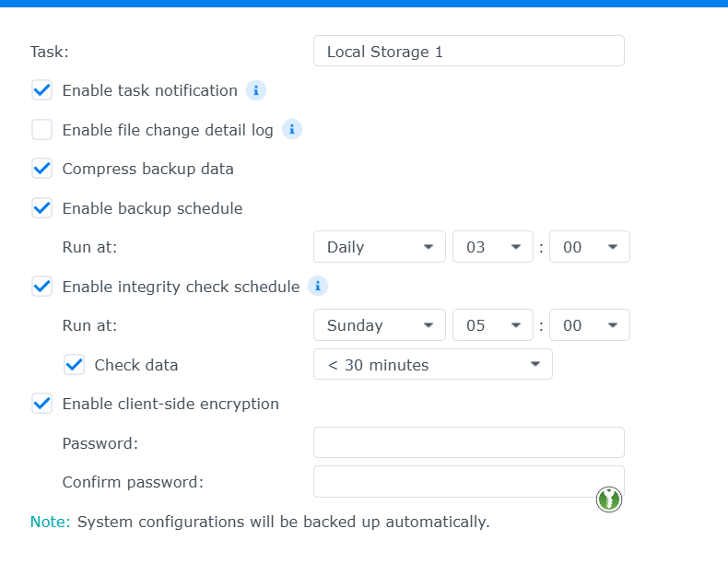Image resolution: width=728 pixels, height=564 pixels.
Task: Click the Task name field
Action: tap(468, 52)
